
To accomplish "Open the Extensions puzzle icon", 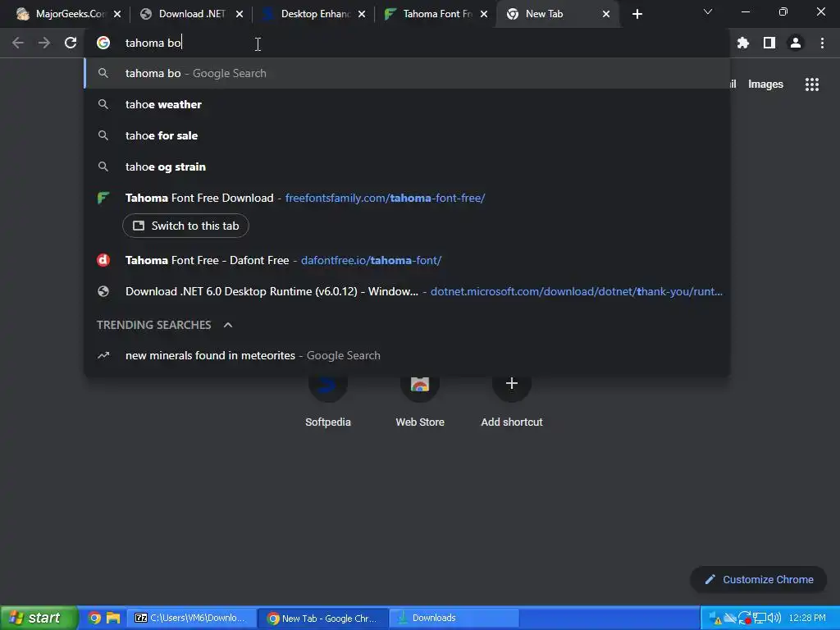I will (x=742, y=43).
